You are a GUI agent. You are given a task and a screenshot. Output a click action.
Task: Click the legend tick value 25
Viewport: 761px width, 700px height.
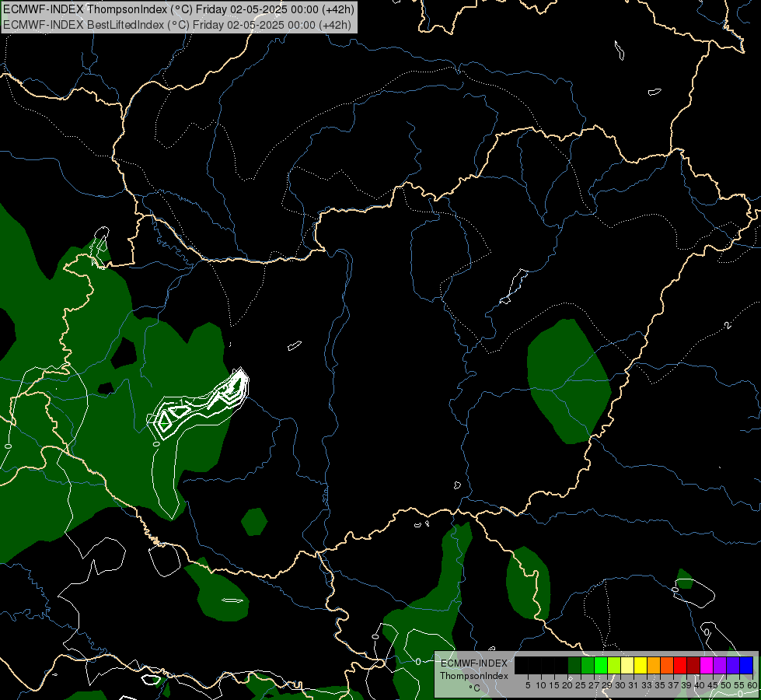[581, 685]
